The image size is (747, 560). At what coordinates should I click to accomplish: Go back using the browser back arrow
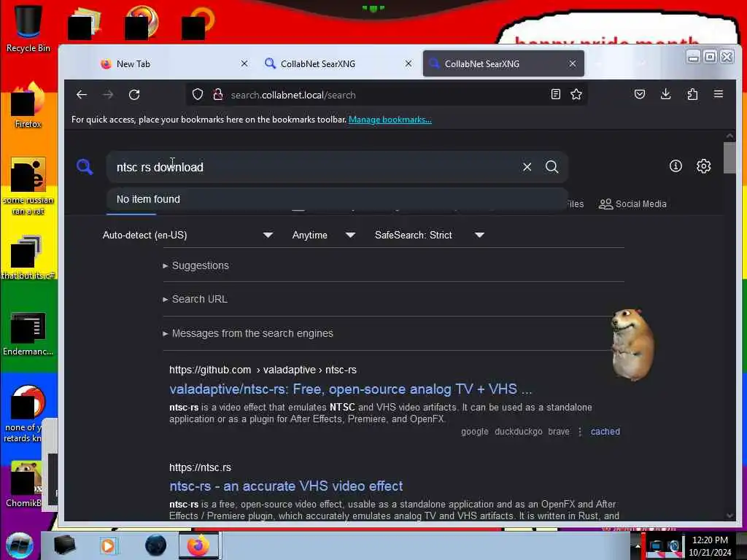click(82, 95)
